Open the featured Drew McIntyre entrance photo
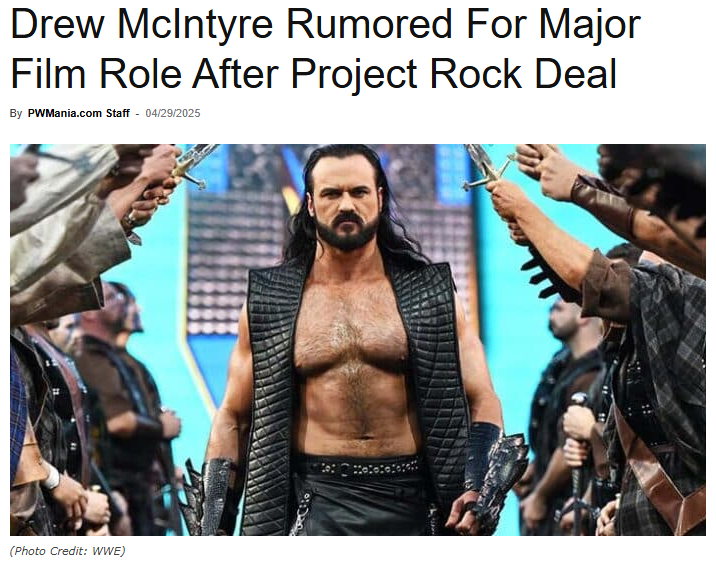The image size is (716, 566). coord(358,340)
